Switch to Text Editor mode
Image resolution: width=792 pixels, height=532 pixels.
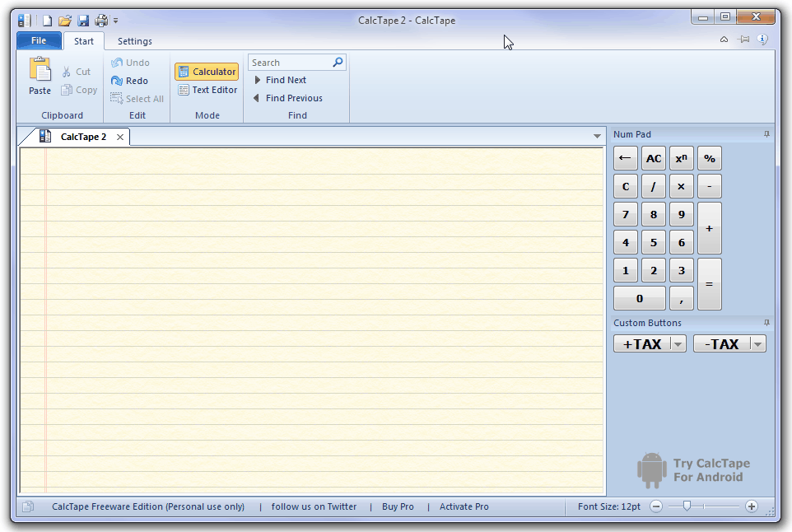tap(207, 90)
